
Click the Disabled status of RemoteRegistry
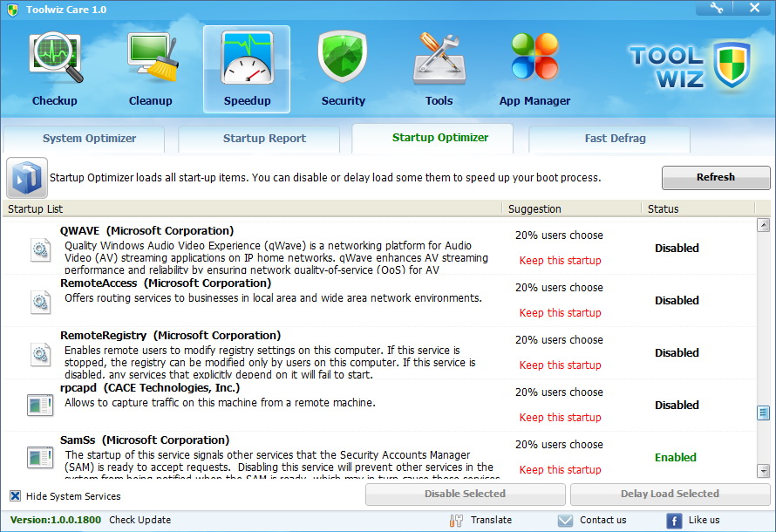click(x=677, y=353)
